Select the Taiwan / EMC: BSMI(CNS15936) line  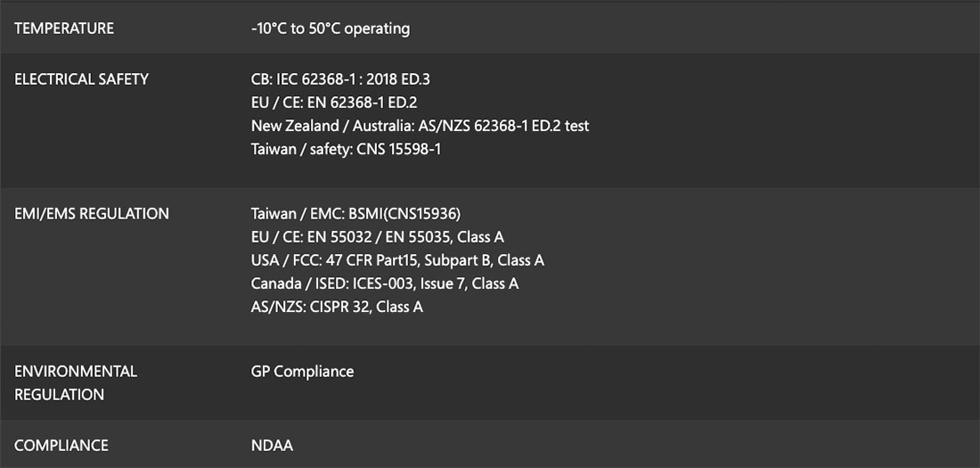(x=356, y=214)
